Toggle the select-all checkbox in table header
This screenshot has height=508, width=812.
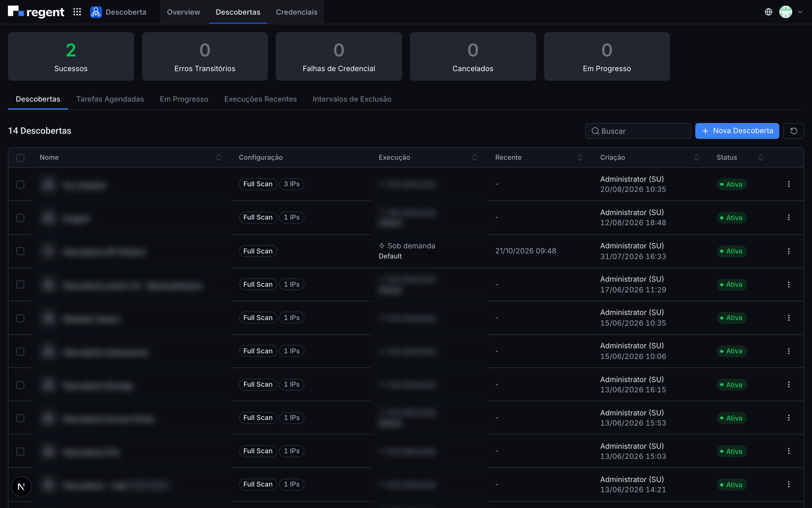(x=21, y=157)
